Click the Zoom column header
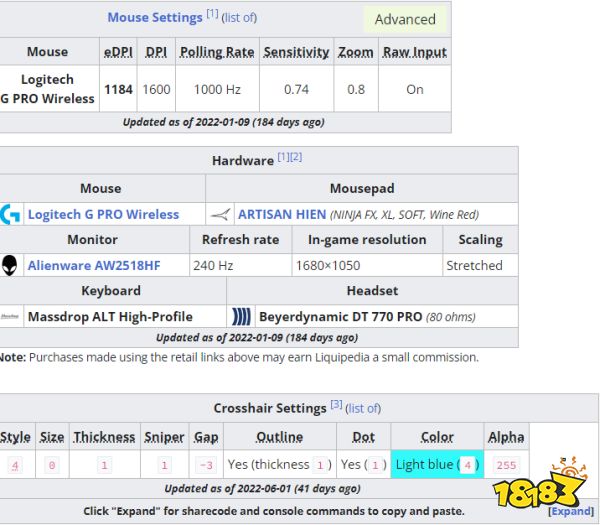The width and height of the screenshot is (600, 525). (x=355, y=52)
